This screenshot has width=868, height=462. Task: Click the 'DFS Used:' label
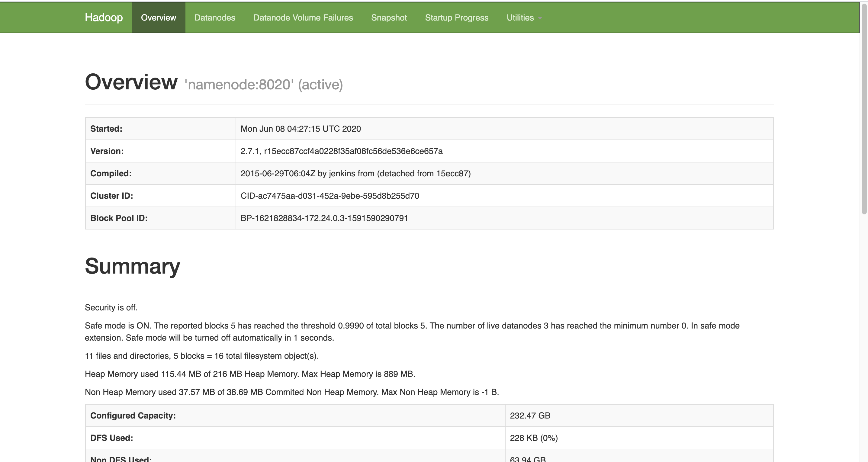click(x=111, y=438)
